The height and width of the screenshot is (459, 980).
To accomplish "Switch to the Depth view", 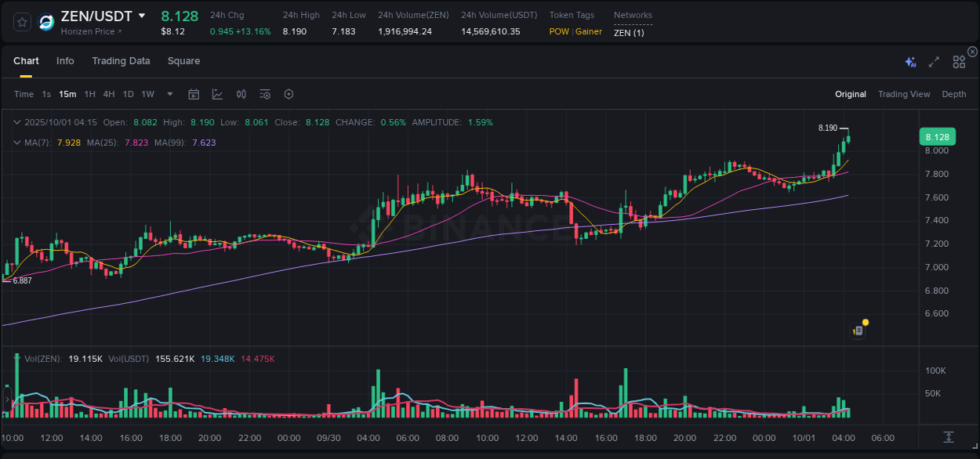I will pyautogui.click(x=954, y=94).
